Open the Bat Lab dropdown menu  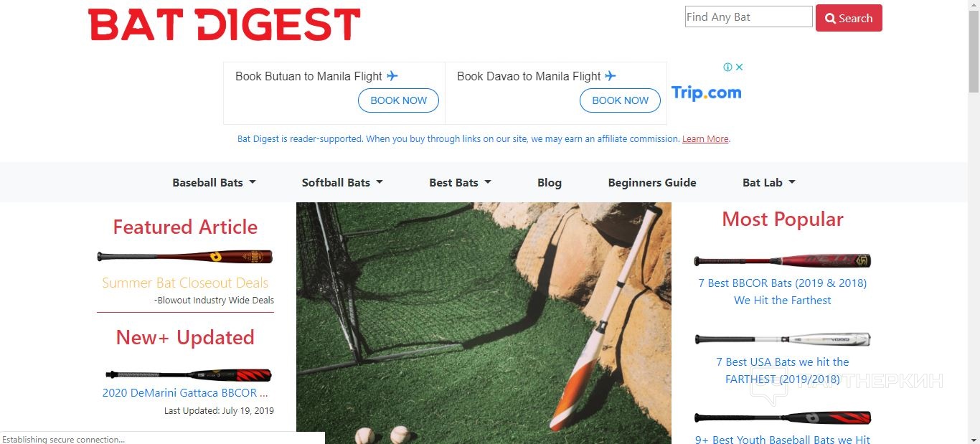(768, 182)
